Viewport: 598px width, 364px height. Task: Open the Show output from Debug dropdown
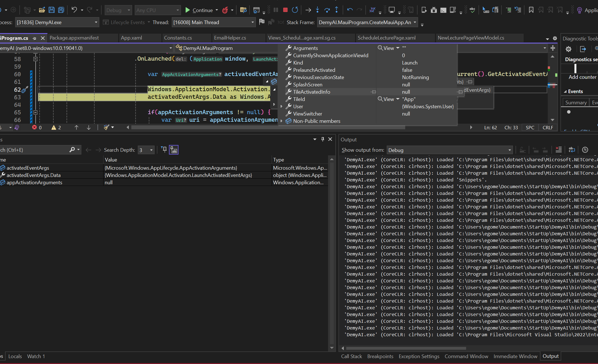click(450, 150)
